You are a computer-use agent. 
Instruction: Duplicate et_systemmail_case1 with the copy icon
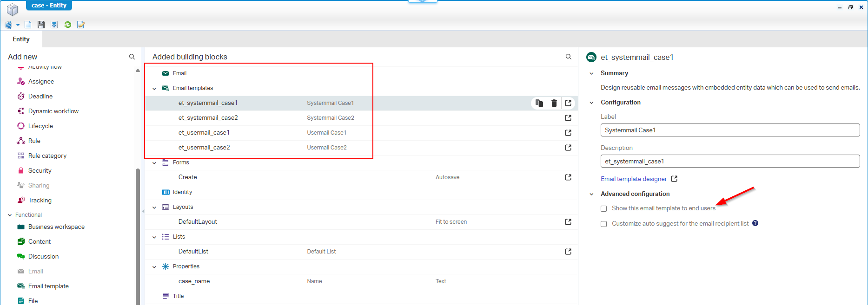pyautogui.click(x=539, y=103)
